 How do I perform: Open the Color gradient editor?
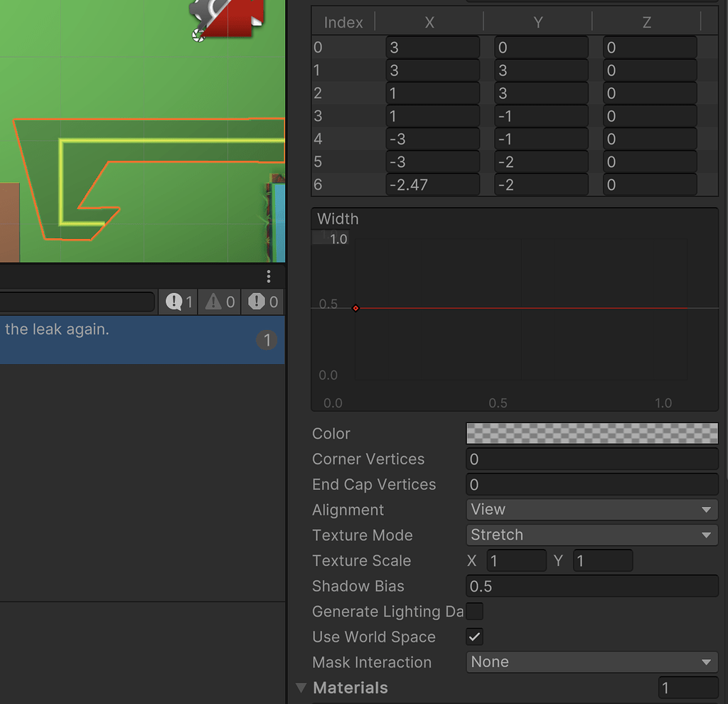(591, 433)
